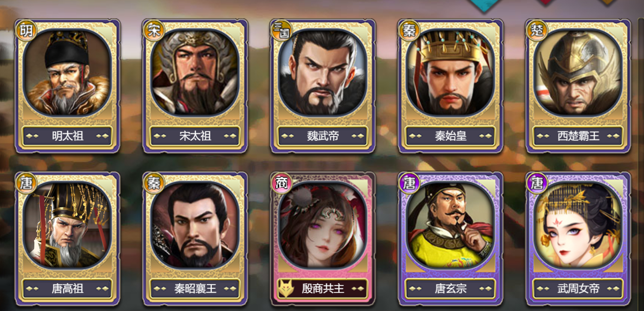Select the 秦昭襄王 portrait
The width and height of the screenshot is (644, 311).
pyautogui.click(x=195, y=225)
